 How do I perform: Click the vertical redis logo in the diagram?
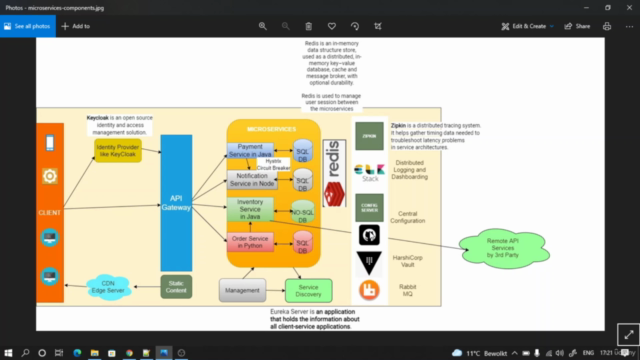tap(334, 173)
